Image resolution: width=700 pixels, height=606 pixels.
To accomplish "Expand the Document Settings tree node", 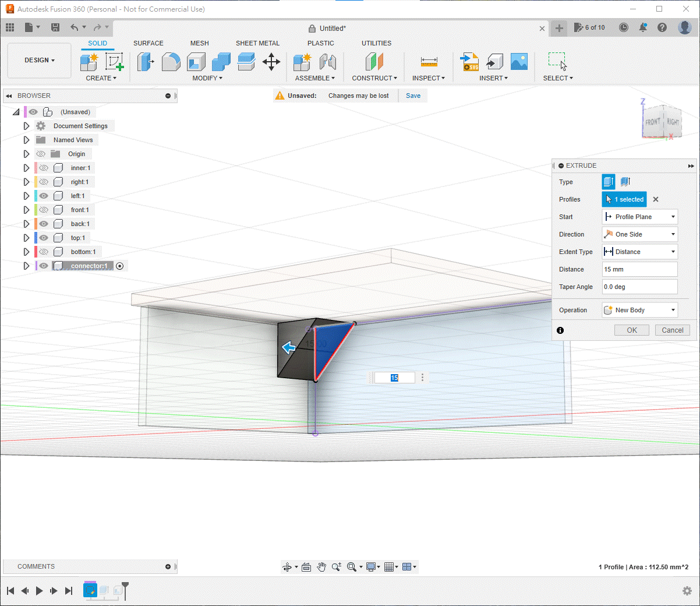I will point(26,126).
